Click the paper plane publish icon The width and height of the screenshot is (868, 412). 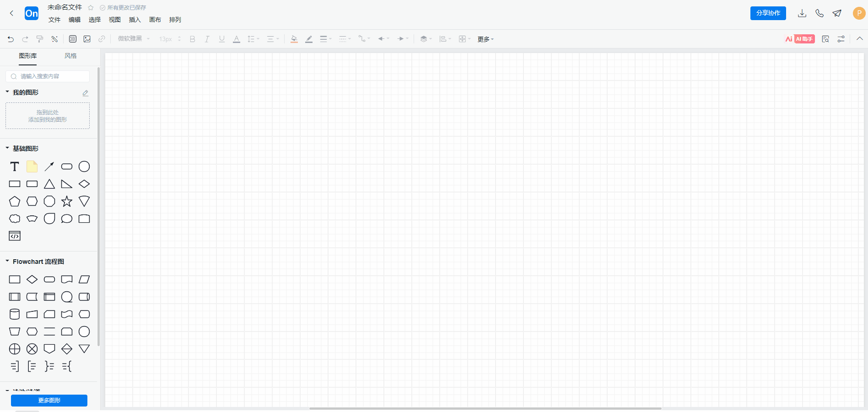point(837,13)
